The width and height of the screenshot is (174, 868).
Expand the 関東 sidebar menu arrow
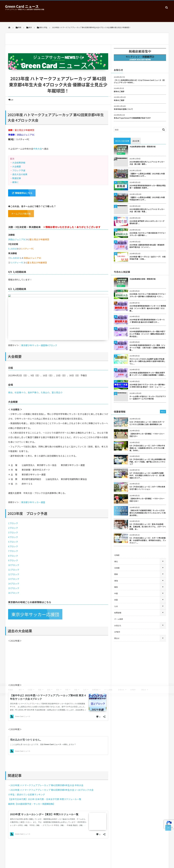[163, 574]
